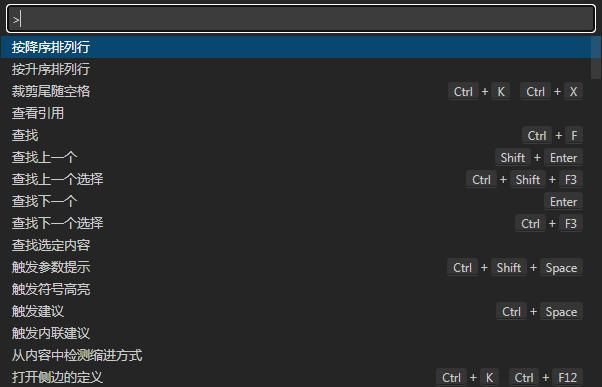602x387 pixels.
Task: Click the Ctrl+F keybinding badge
Action: coord(552,136)
